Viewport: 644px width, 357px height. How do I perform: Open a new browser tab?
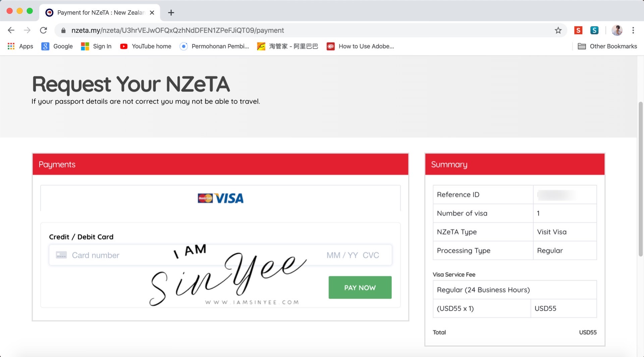171,13
